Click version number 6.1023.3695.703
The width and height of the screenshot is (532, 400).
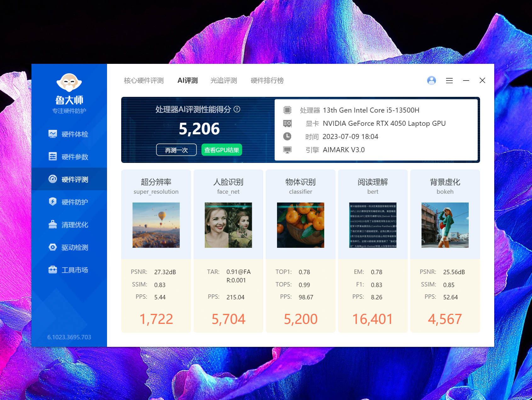[69, 337]
